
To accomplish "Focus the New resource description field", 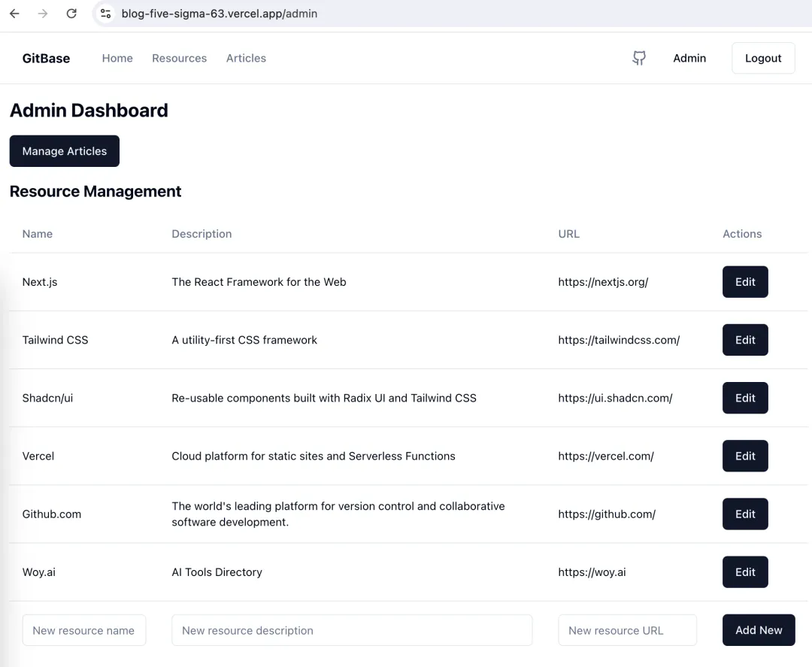I will [x=352, y=630].
